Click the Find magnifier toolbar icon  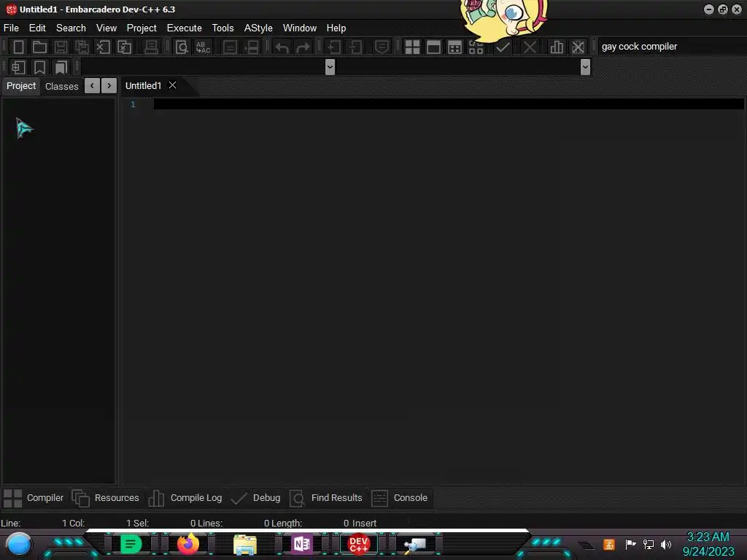pyautogui.click(x=182, y=47)
